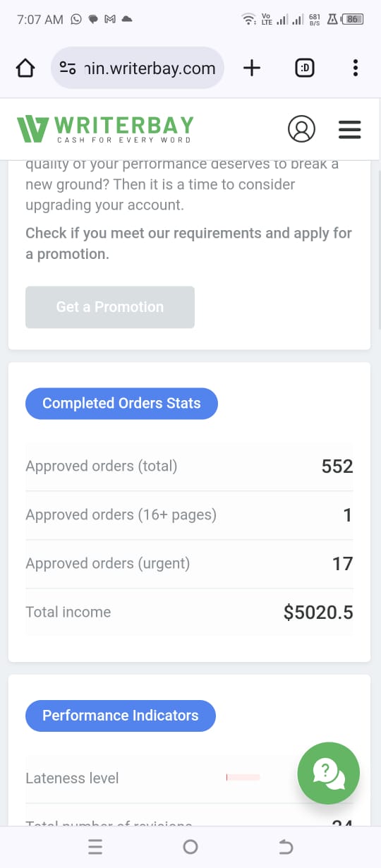Viewport: 381px width, 868px height.
Task: Tap the address bar URL field
Action: point(138,68)
